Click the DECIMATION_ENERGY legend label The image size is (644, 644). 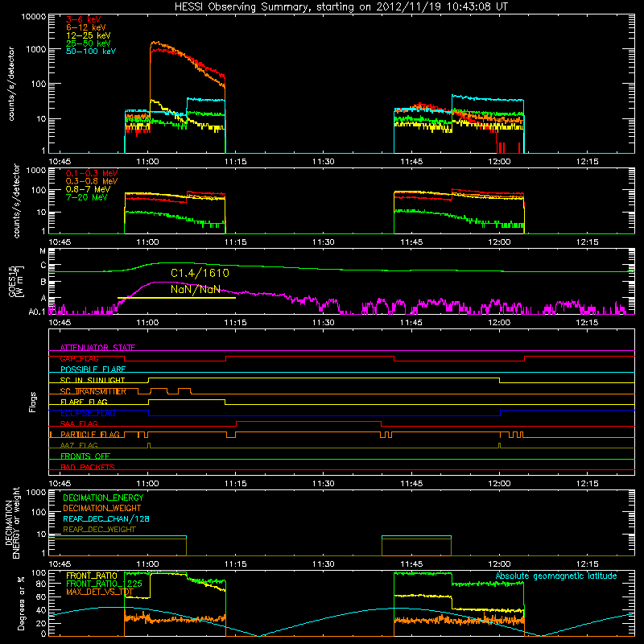tap(103, 497)
